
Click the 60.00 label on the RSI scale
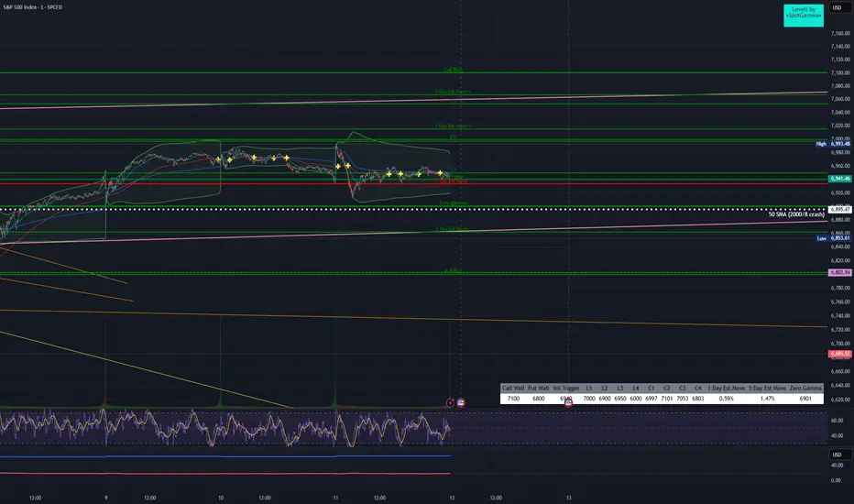click(836, 420)
